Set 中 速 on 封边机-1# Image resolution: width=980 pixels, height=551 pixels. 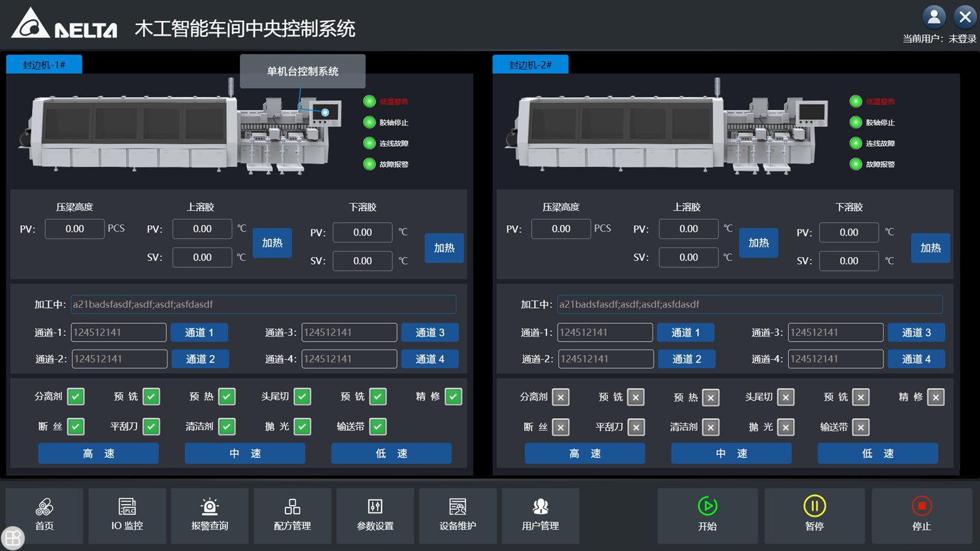coord(245,454)
